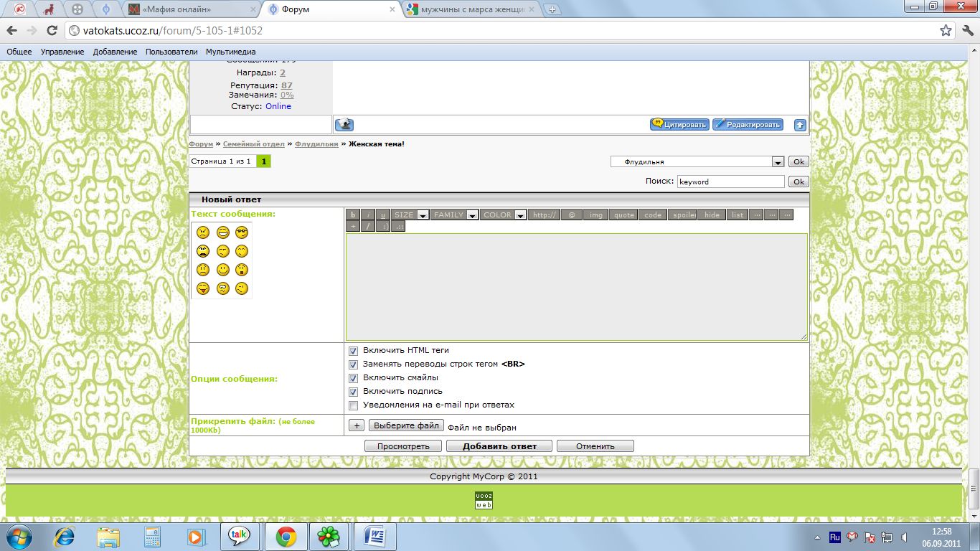Click the Просмотреть preview button
980x551 pixels.
(x=403, y=446)
